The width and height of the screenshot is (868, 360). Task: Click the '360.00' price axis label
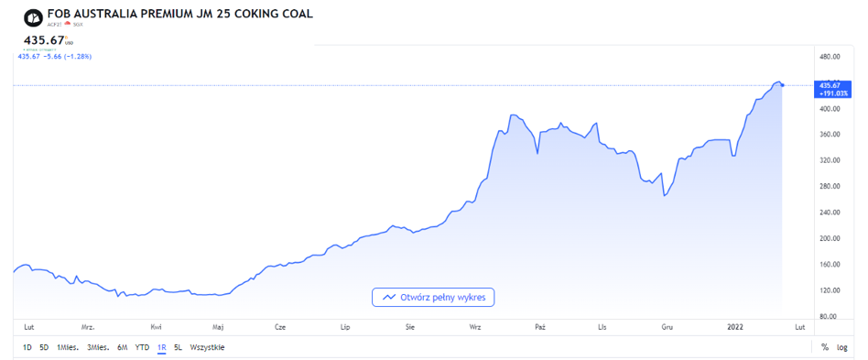830,135
